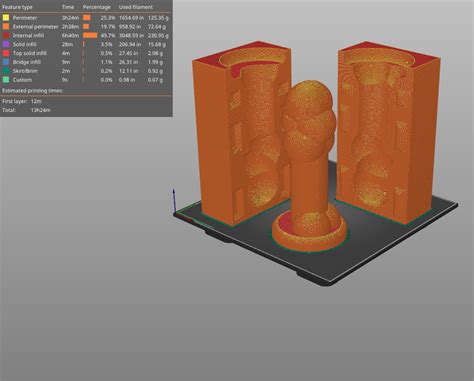Click the Top solid infill time 4m
The width and height of the screenshot is (474, 381).
point(66,53)
